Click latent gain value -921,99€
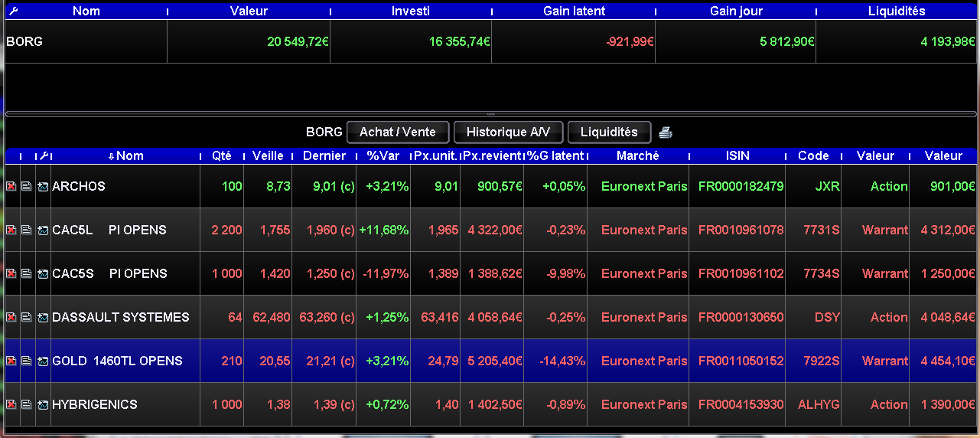Screen dimensions: 980x438 tap(630, 41)
